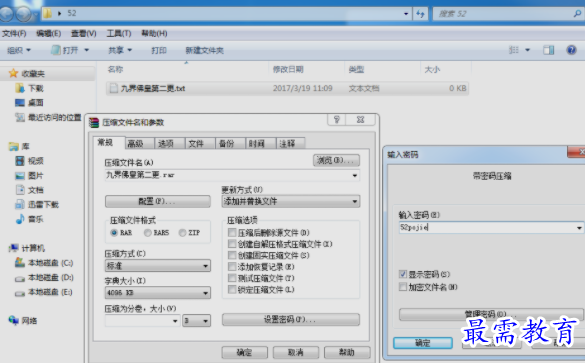Image resolution: width=585 pixels, height=363 pixels.
Task: Enable 创建自解压格式压缩文件 option
Action: tap(232, 244)
